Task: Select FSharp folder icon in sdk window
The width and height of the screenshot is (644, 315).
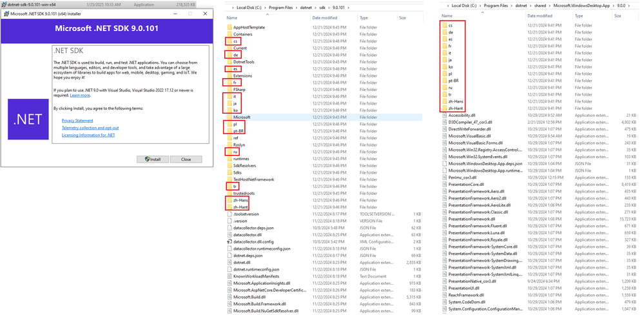Action: pyautogui.click(x=229, y=89)
